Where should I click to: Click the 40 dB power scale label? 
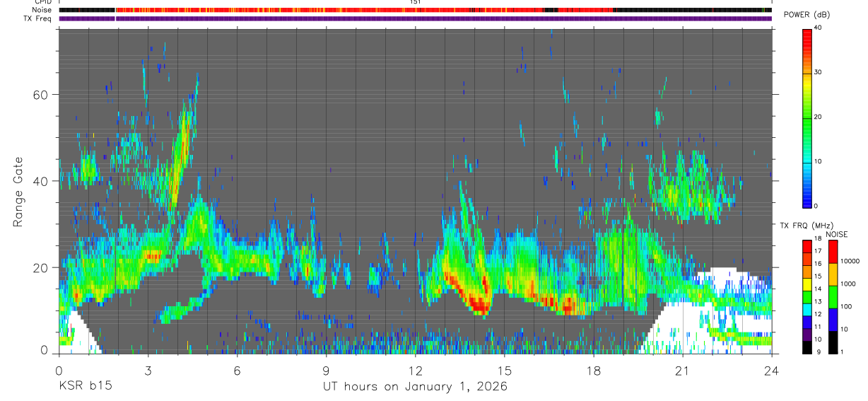(819, 28)
